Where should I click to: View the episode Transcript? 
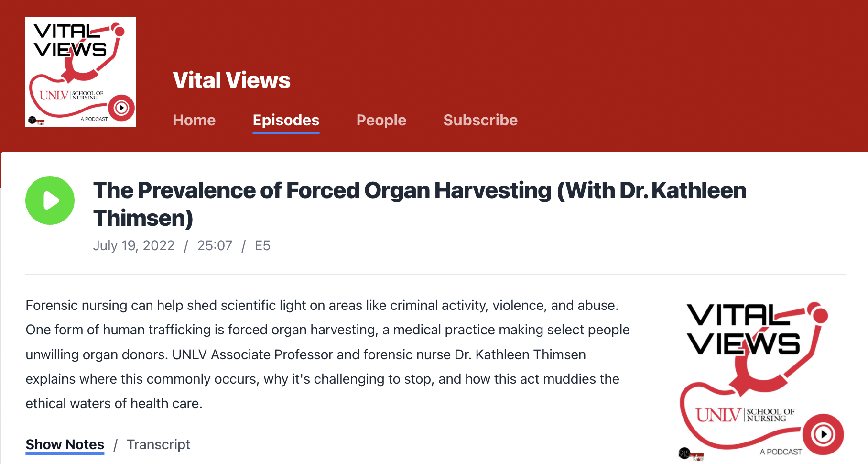[x=158, y=444]
